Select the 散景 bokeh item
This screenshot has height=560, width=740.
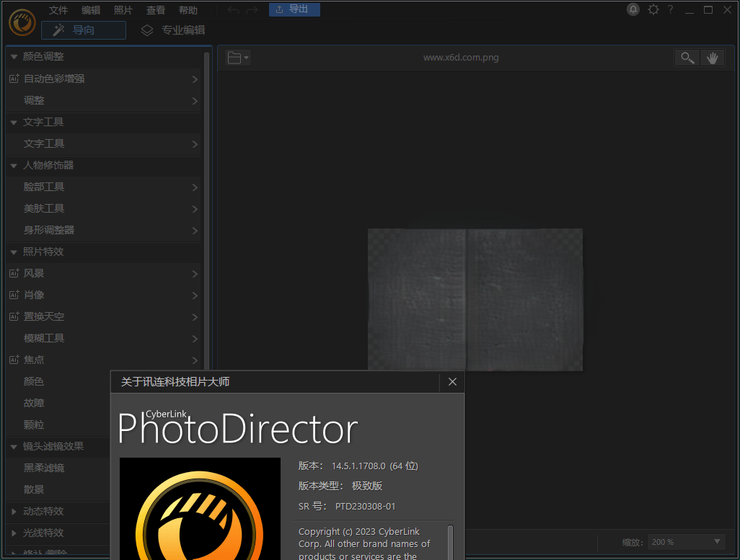34,489
